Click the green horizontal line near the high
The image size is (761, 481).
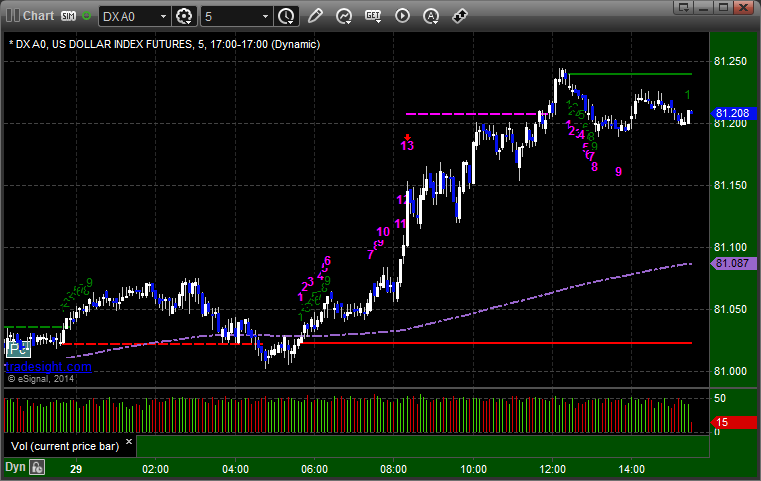(630, 74)
